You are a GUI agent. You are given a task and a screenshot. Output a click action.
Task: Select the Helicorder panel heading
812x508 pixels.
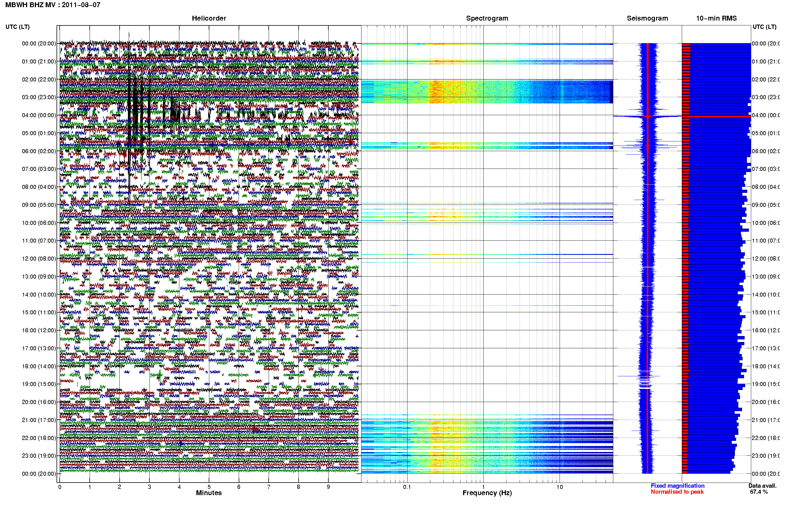209,18
